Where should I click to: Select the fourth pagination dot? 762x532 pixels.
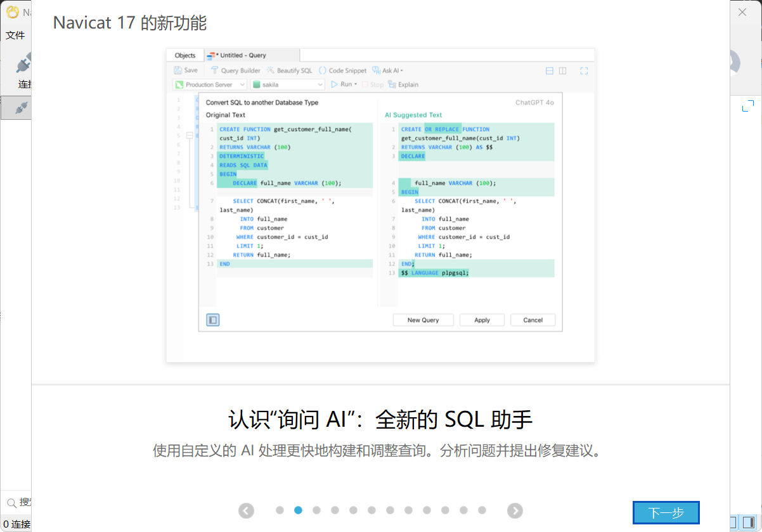tap(335, 510)
